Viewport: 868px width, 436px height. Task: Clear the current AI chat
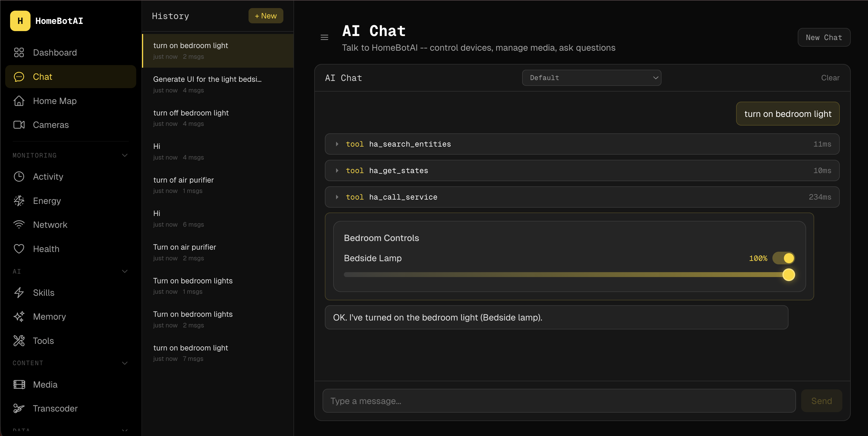click(830, 78)
